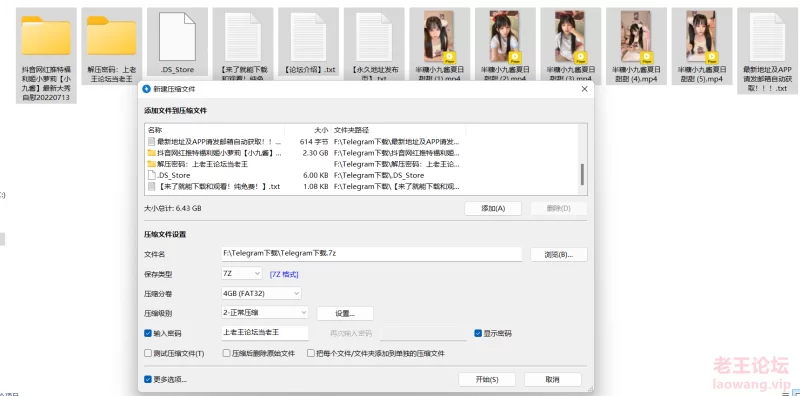This screenshot has width=800, height=396.
Task: Close the 新建压缩文件 dialog
Action: (x=584, y=89)
